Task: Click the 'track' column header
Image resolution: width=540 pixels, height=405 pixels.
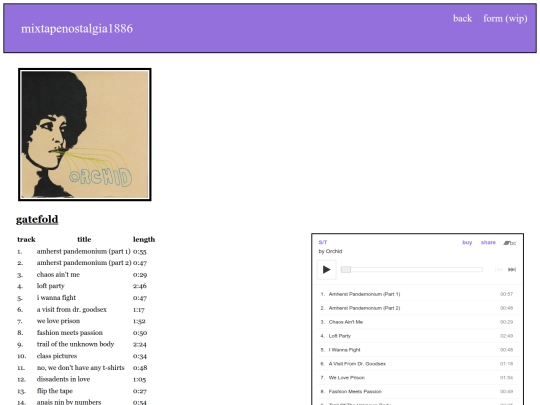Action: (26, 239)
